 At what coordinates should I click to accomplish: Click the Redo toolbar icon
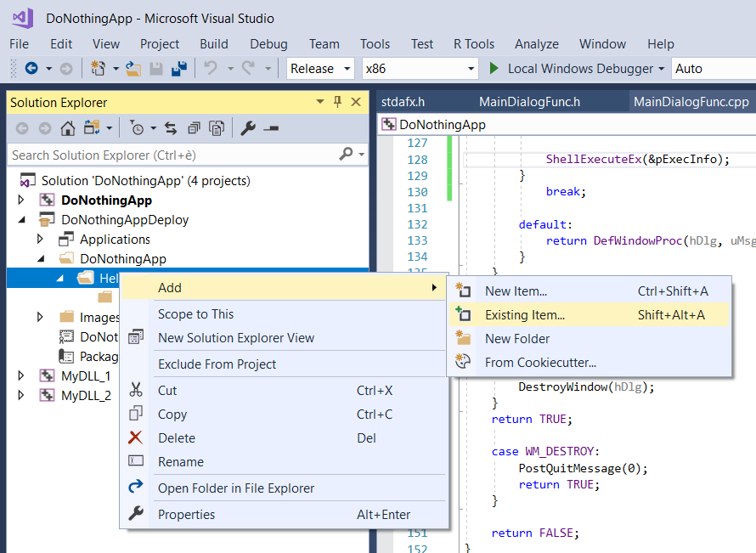(248, 68)
